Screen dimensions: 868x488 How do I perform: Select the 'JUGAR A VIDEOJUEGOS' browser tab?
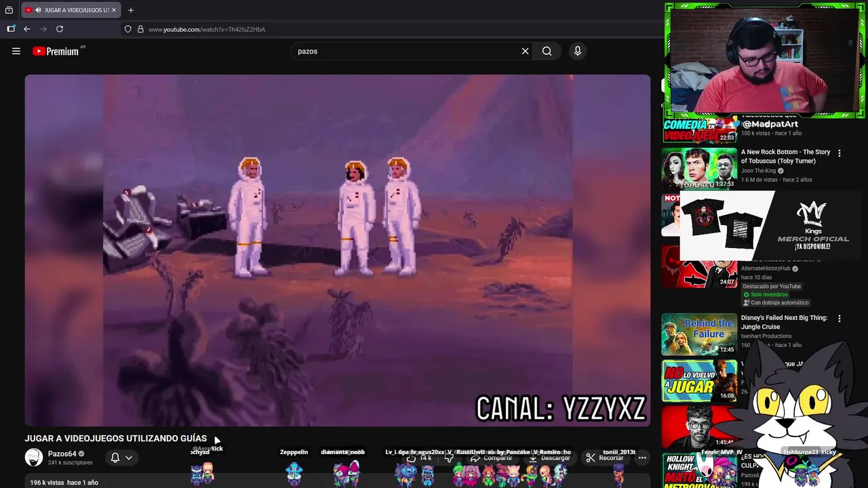coord(71,10)
